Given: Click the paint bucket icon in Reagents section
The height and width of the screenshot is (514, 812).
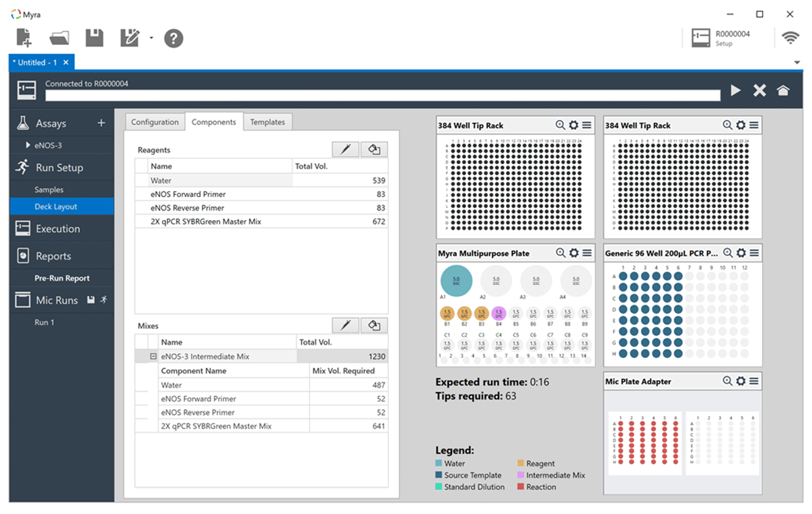Looking at the screenshot, I should click(x=375, y=149).
